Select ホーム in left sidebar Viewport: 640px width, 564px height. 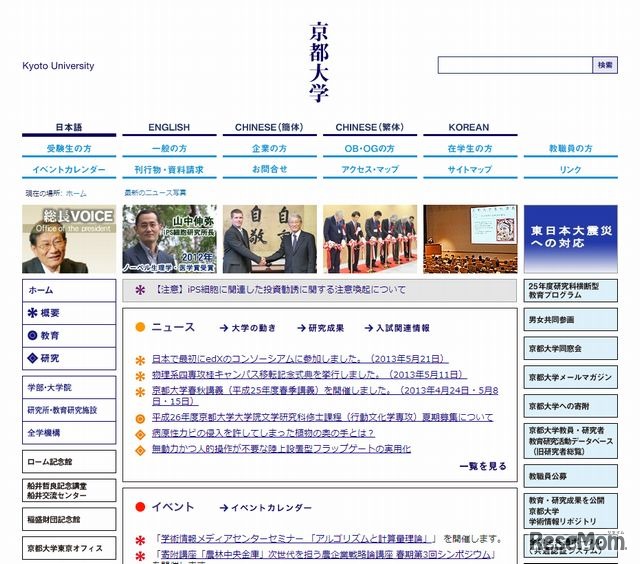(x=69, y=291)
